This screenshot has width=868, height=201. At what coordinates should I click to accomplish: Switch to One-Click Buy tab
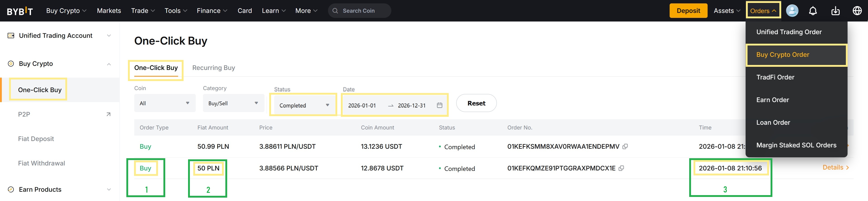(x=156, y=68)
